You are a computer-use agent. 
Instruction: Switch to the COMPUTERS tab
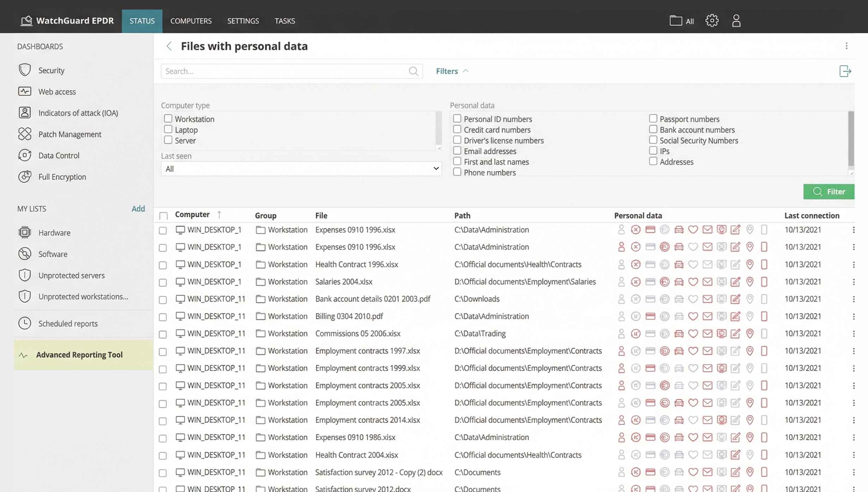coord(191,21)
